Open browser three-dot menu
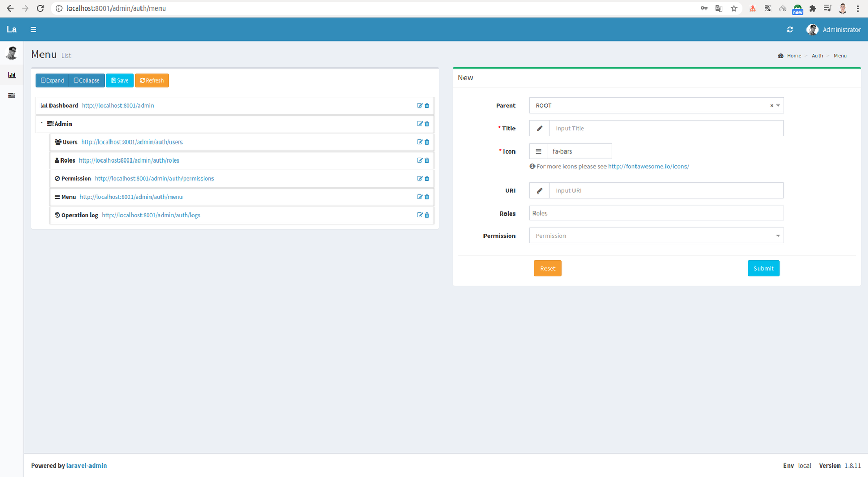 (858, 8)
